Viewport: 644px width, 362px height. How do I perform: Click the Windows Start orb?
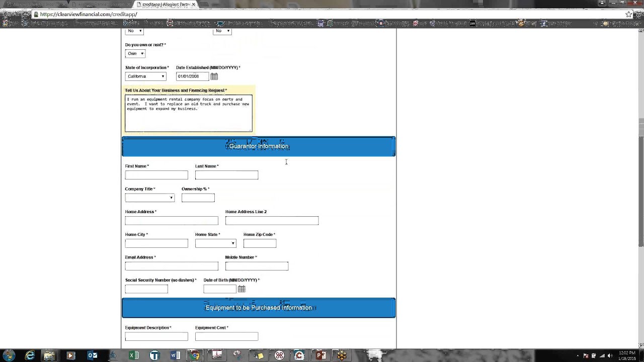click(x=8, y=355)
